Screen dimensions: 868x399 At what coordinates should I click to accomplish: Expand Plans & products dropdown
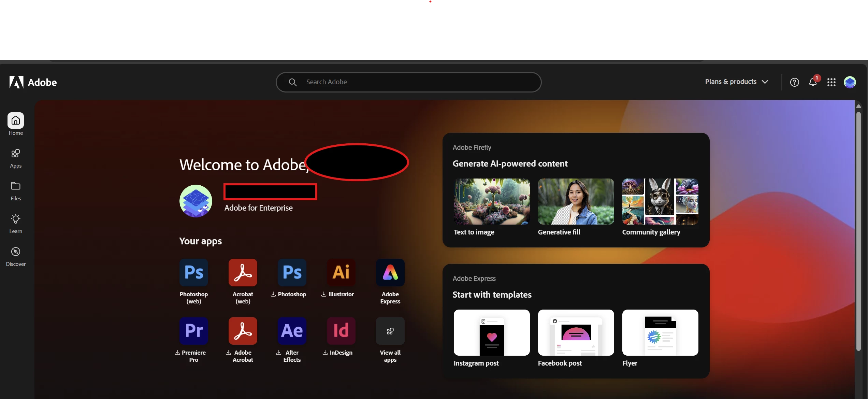pos(736,82)
